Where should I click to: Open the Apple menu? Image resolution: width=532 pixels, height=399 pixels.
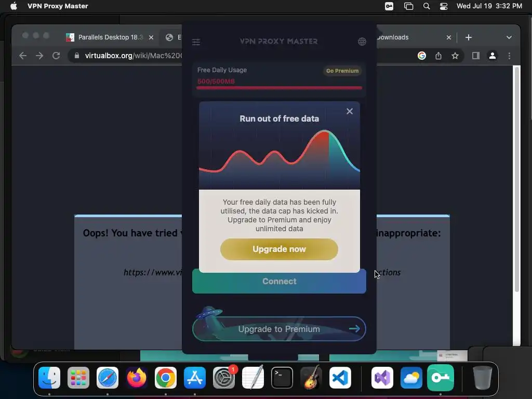click(x=14, y=6)
